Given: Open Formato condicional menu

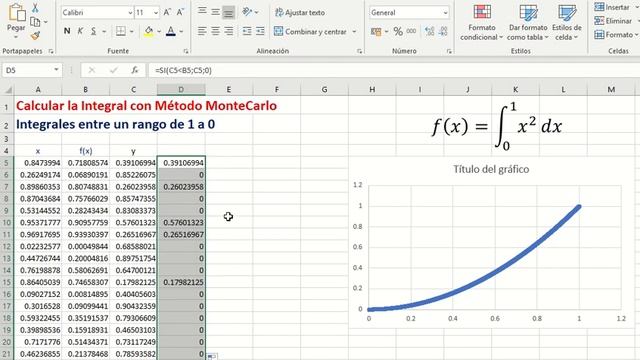Looking at the screenshot, I should (x=482, y=22).
